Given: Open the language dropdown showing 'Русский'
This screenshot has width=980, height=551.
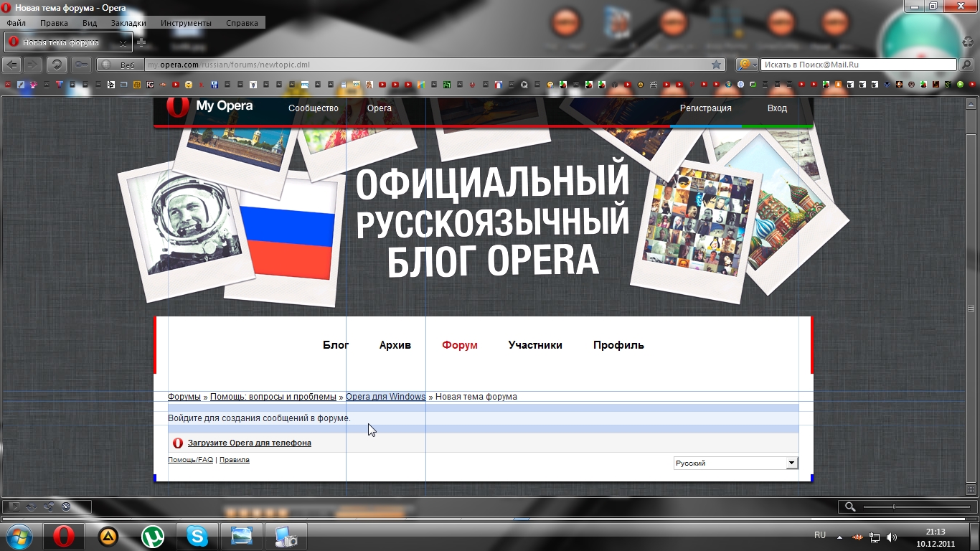Looking at the screenshot, I should click(735, 463).
